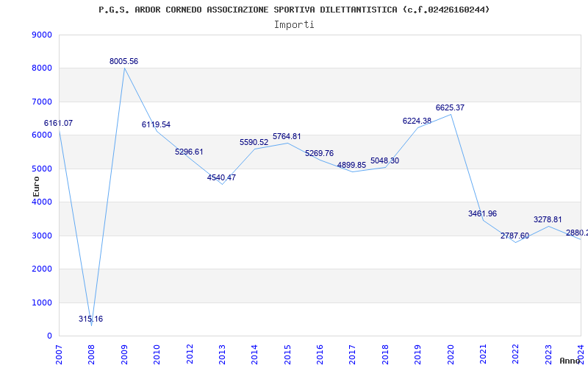The image size is (588, 368).
Task: Click x-axis year 2021
Action: coord(483,354)
